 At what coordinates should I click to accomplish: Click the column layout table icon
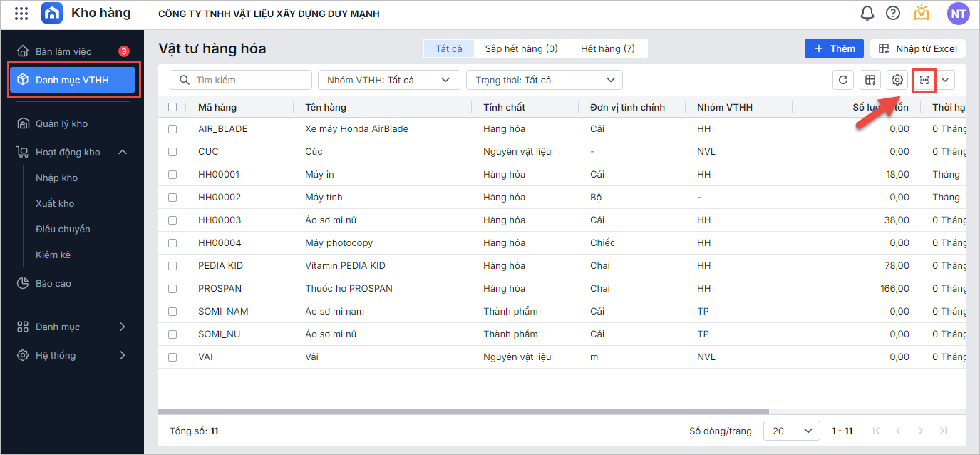point(870,80)
